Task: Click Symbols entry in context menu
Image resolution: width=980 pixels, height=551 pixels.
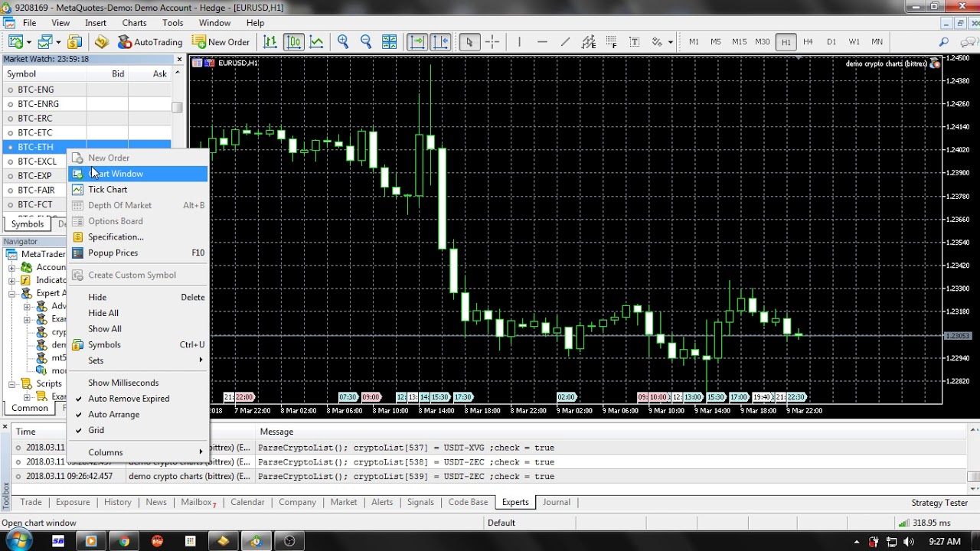Action: coord(138,345)
